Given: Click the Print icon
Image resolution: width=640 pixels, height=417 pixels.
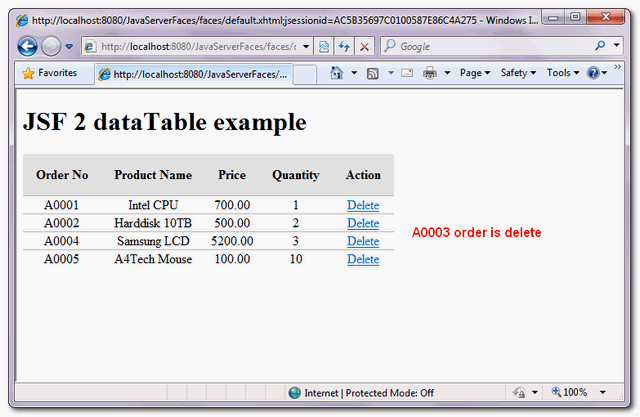Looking at the screenshot, I should 429,73.
